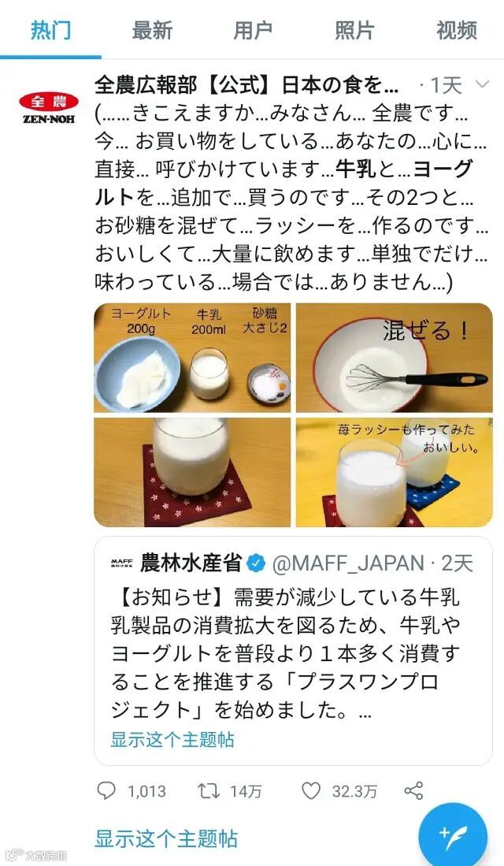This screenshot has width=504, height=866.
Task: Open the reply comment icon
Action: tap(106, 791)
